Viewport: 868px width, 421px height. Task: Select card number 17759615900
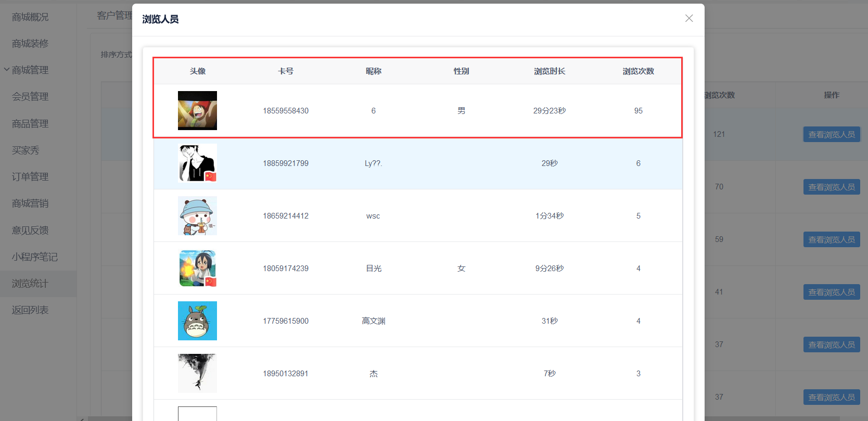click(x=286, y=321)
